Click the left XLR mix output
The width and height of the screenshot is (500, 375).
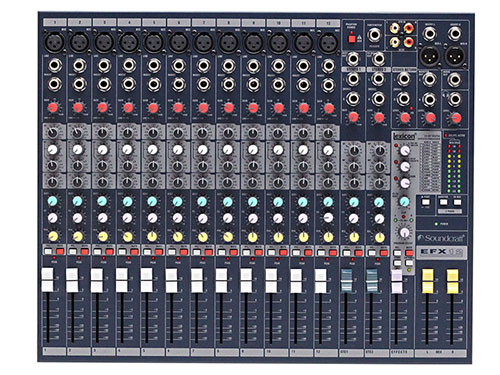[429, 56]
